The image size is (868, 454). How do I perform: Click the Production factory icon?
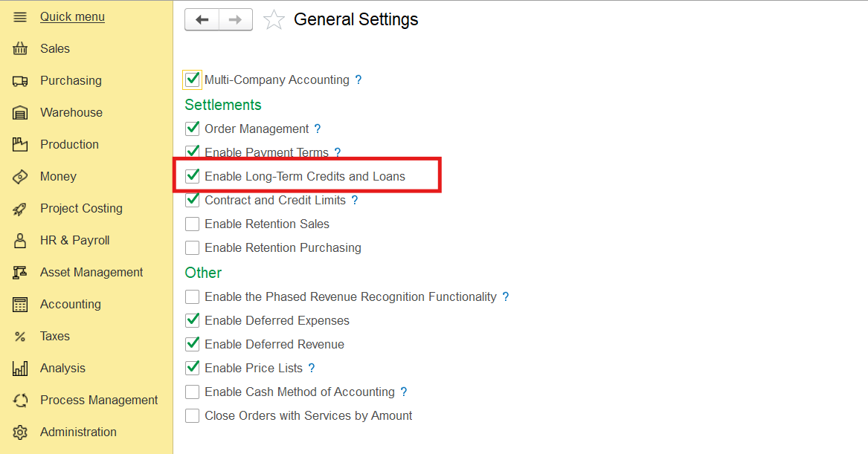tap(20, 145)
